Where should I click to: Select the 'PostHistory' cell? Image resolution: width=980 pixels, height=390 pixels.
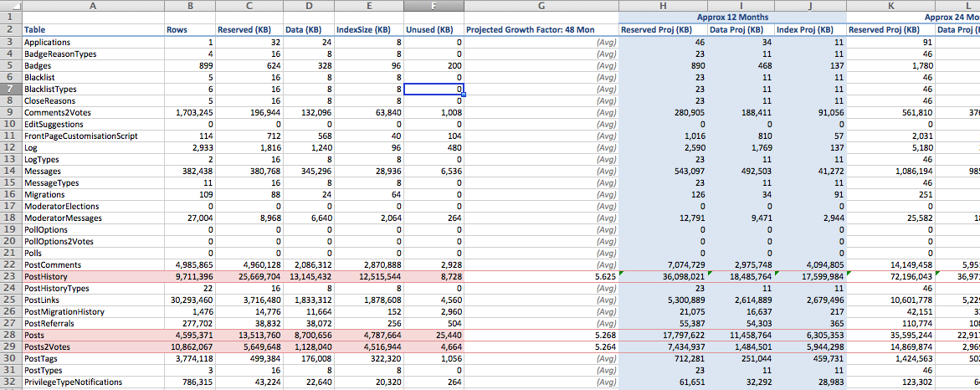coord(93,276)
